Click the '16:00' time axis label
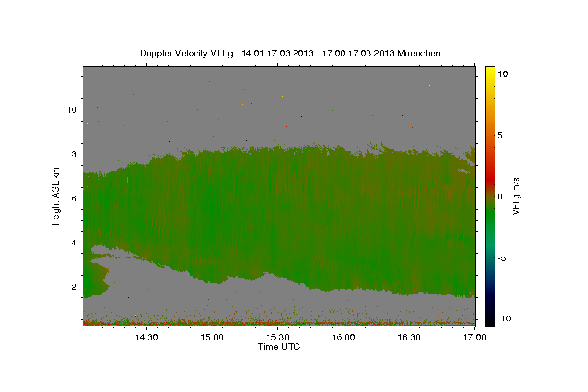Viewport: 588px width, 392px height. tap(343, 337)
